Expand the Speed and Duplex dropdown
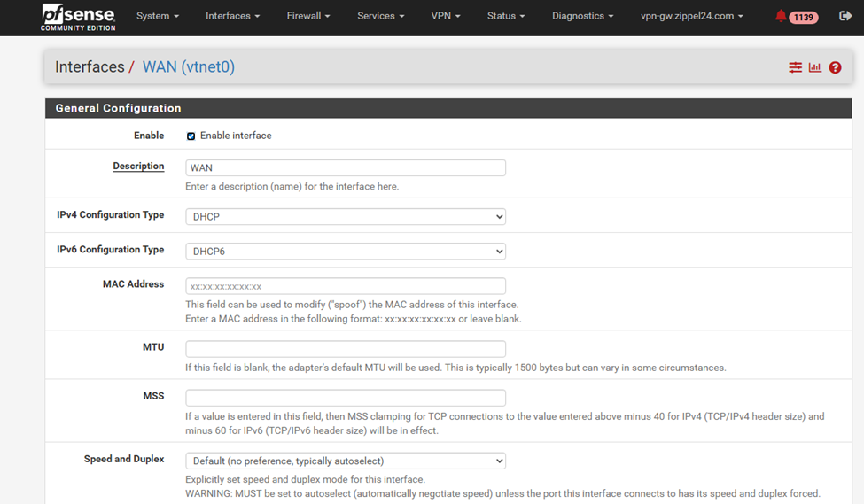 pyautogui.click(x=346, y=461)
